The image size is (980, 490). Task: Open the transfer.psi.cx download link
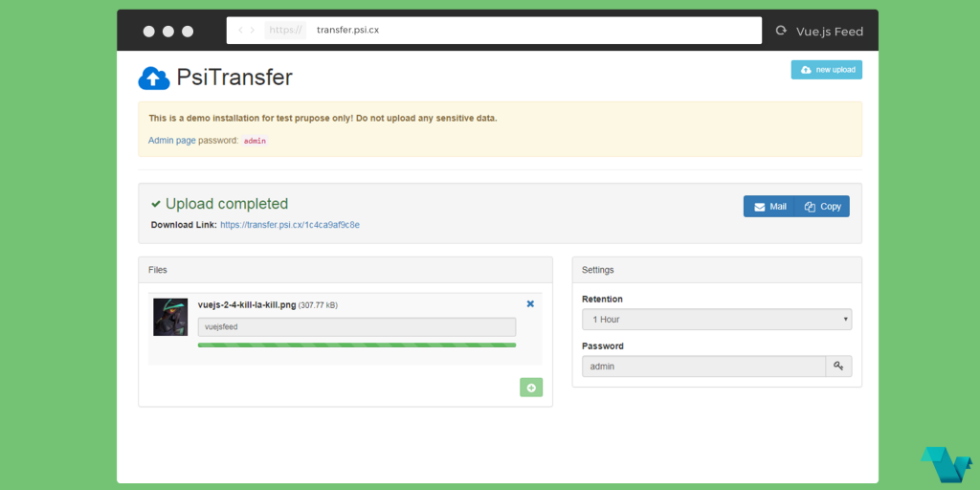tap(290, 224)
